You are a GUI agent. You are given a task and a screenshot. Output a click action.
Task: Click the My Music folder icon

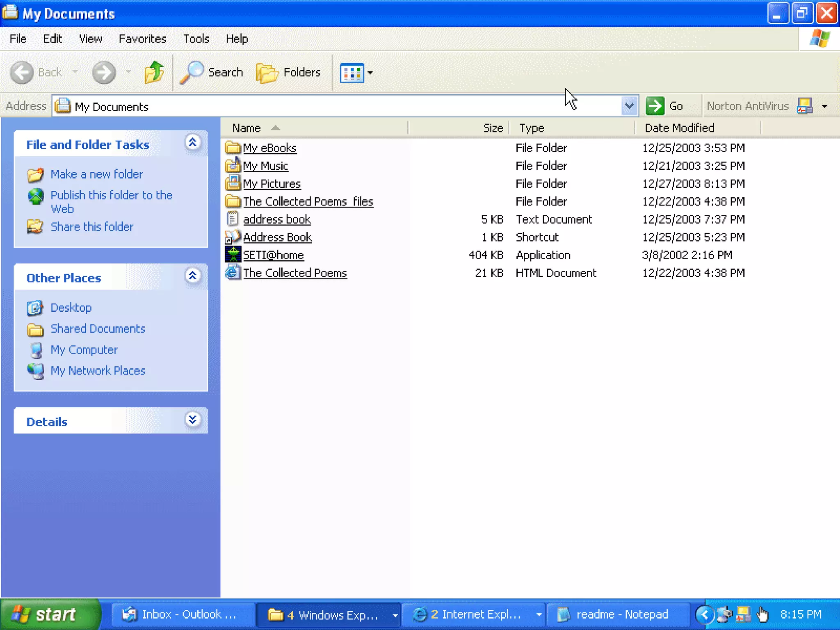(x=233, y=166)
